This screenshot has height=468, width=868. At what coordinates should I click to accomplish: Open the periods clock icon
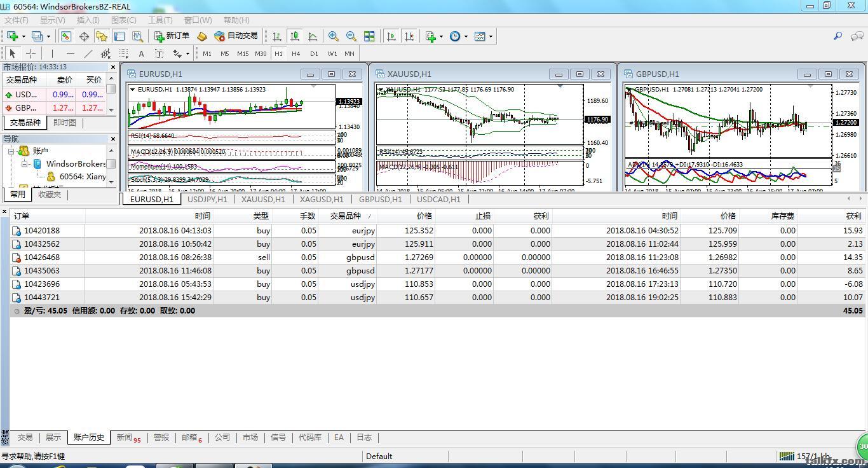coord(455,36)
